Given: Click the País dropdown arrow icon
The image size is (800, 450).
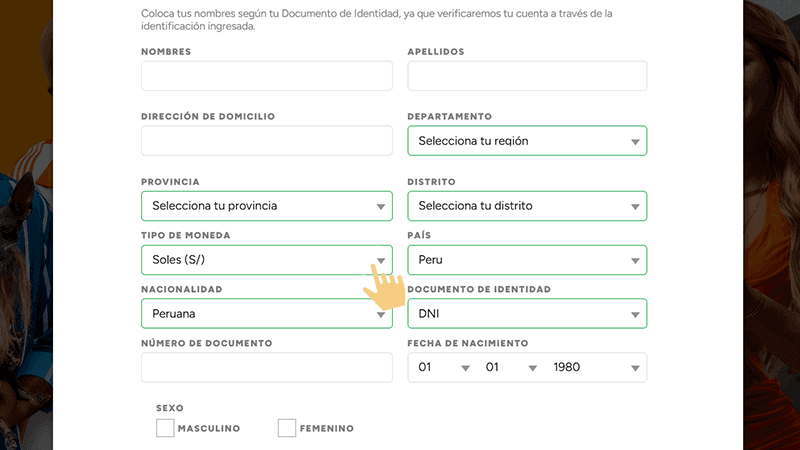Looking at the screenshot, I should 635,261.
